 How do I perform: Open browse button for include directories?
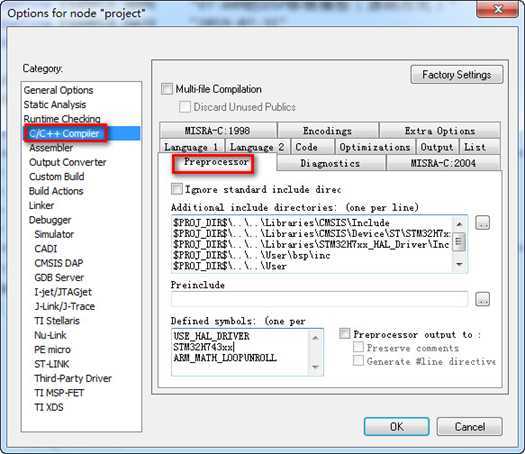[x=482, y=223]
